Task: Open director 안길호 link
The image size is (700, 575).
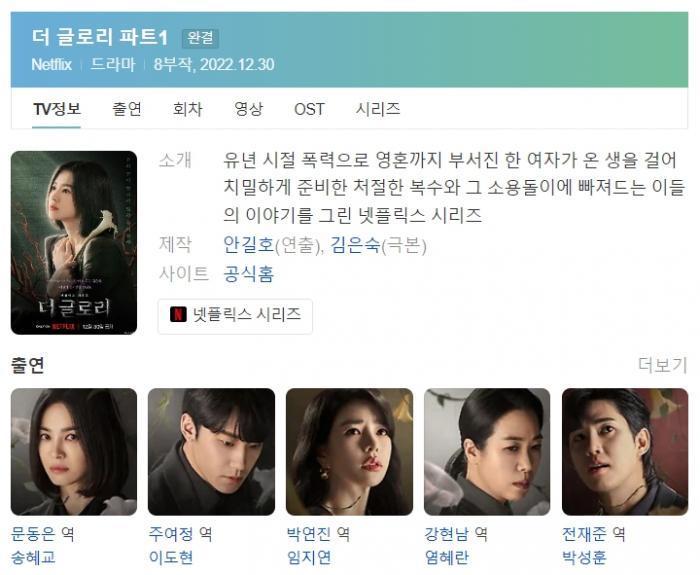Action: pyautogui.click(x=248, y=245)
